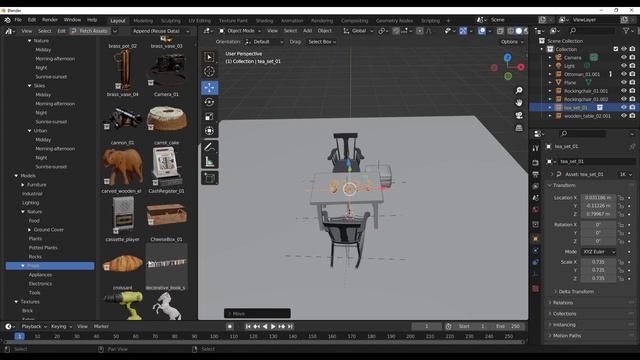Adjust the Rotation X value field
This screenshot has width=640, height=360.
pyautogui.click(x=598, y=225)
